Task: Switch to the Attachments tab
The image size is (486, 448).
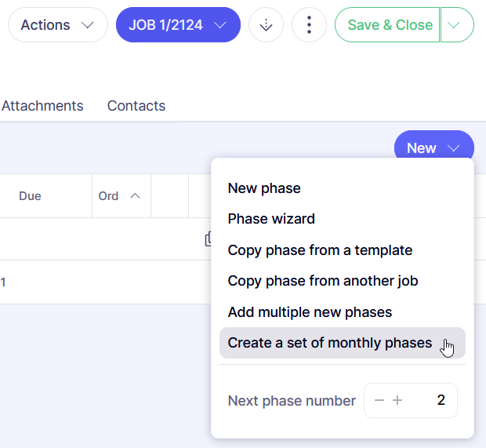Action: [42, 106]
